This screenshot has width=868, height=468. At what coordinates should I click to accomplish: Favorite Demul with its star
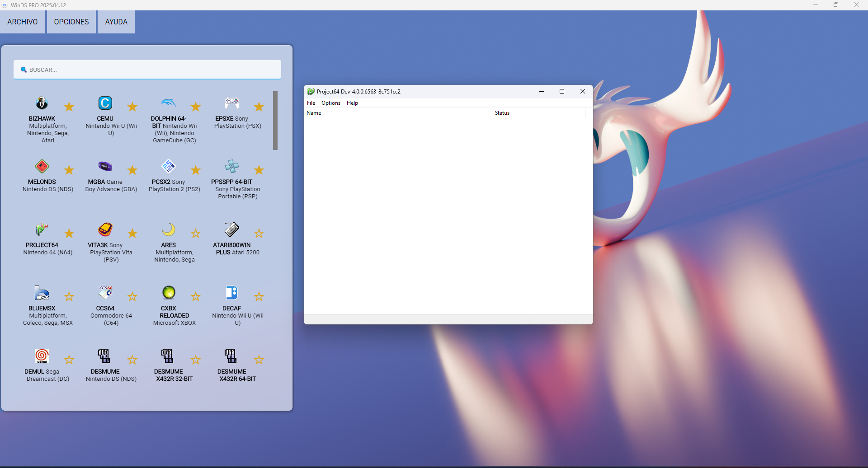tap(69, 360)
